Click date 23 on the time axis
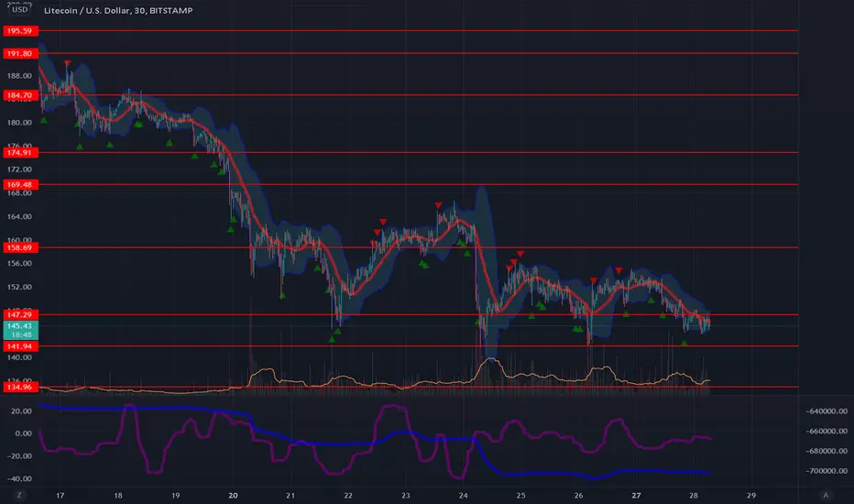This screenshot has height=504, width=854. tap(405, 495)
